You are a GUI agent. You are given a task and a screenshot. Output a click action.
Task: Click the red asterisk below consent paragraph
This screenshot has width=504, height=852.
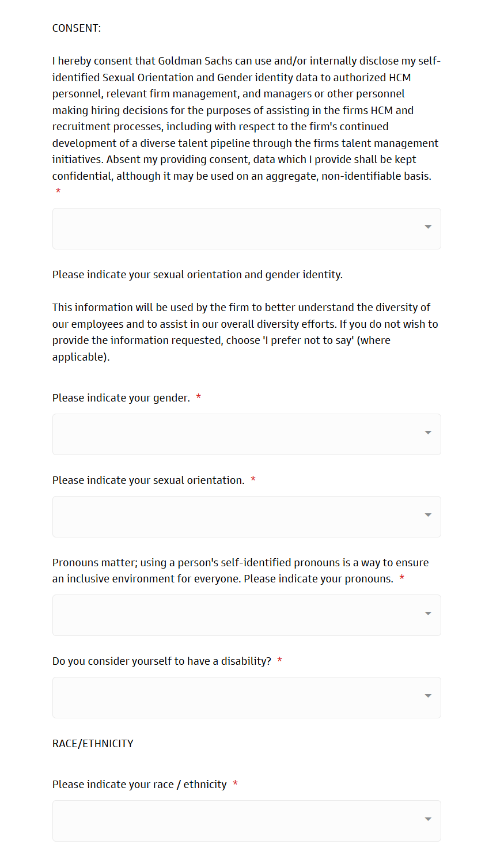tap(58, 191)
